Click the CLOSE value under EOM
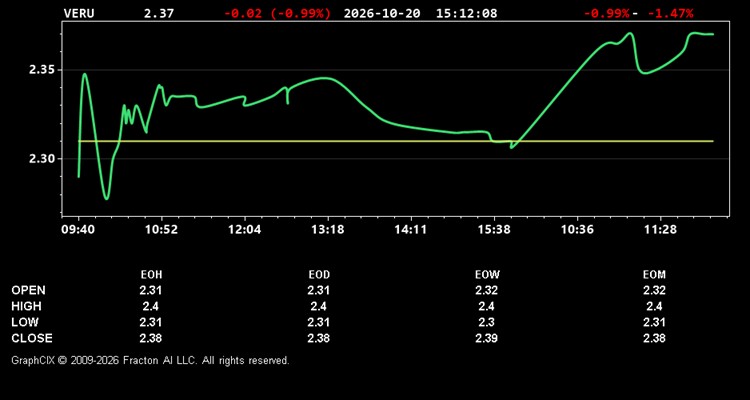 coord(654,338)
